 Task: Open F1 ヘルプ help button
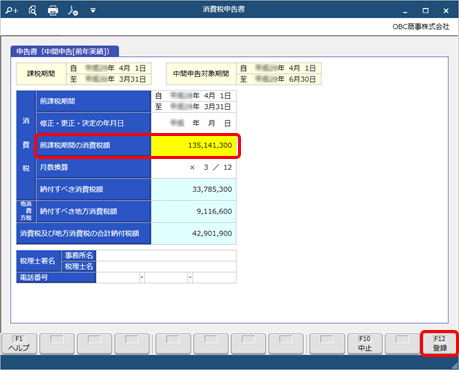click(19, 343)
